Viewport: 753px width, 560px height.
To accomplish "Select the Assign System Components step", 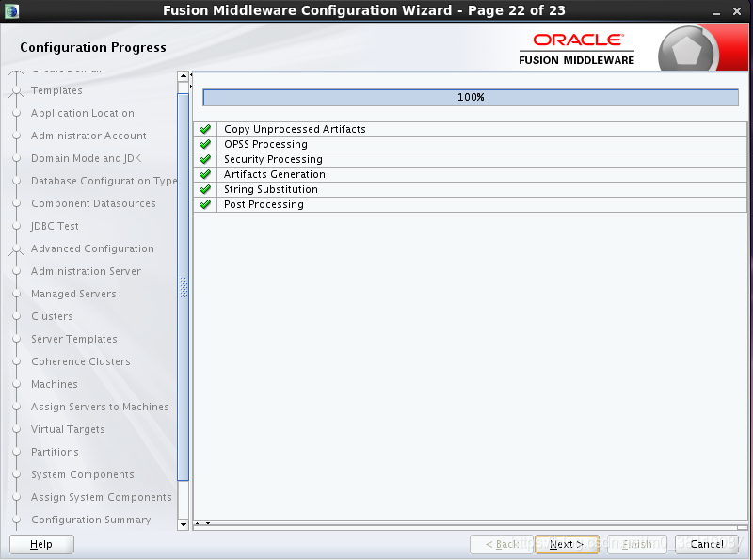I will pyautogui.click(x=102, y=497).
